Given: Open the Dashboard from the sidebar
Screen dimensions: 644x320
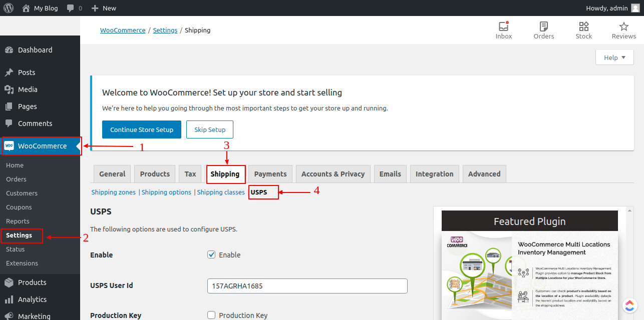Looking at the screenshot, I should pos(35,50).
